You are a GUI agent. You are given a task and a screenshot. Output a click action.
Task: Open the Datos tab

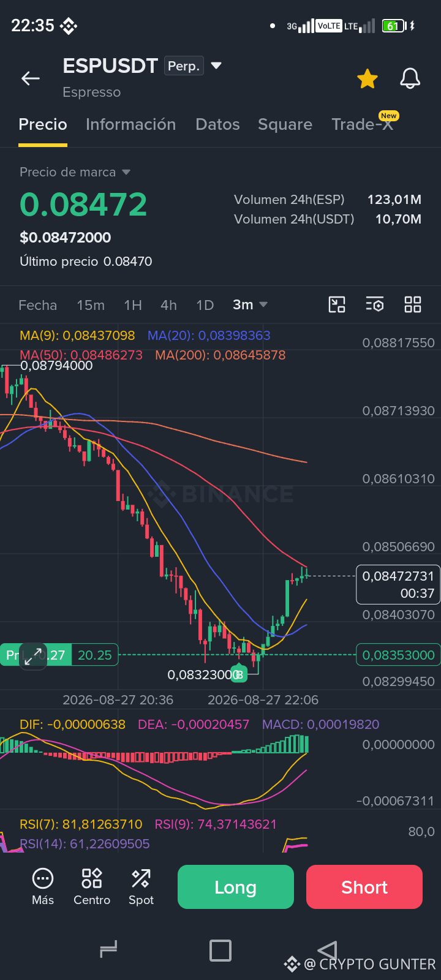pyautogui.click(x=217, y=124)
